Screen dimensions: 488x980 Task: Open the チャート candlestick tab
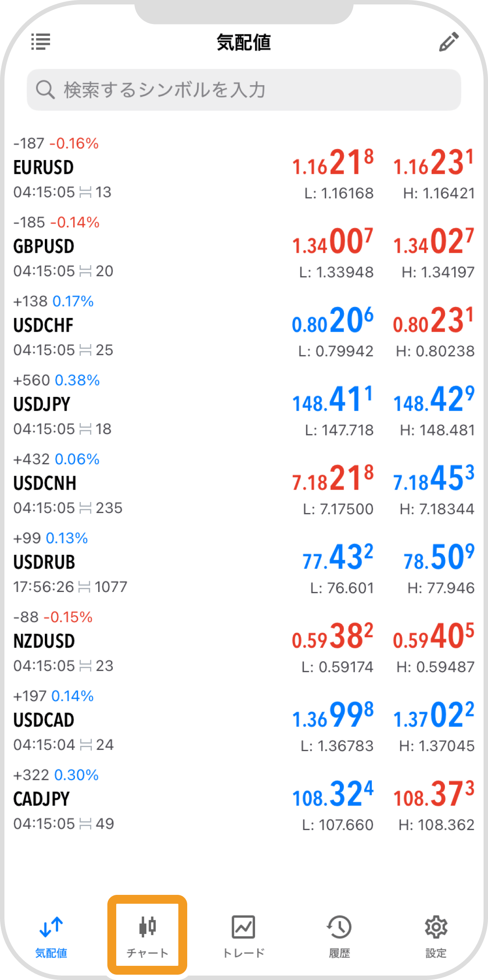[x=147, y=935]
